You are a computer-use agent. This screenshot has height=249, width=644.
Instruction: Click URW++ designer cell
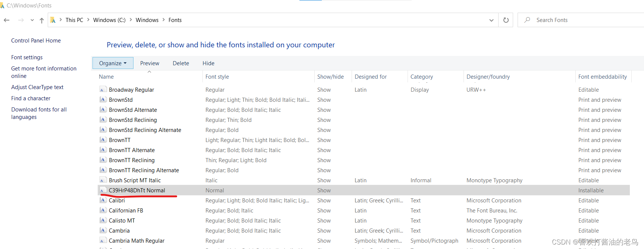click(476, 90)
